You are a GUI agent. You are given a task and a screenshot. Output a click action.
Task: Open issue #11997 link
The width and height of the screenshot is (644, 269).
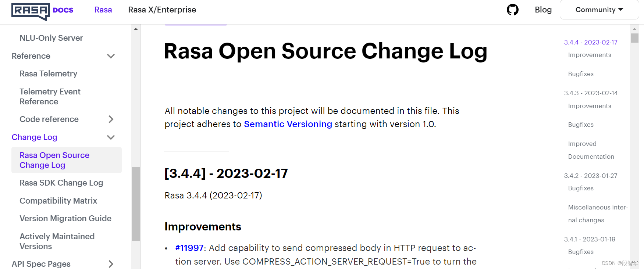pos(189,248)
